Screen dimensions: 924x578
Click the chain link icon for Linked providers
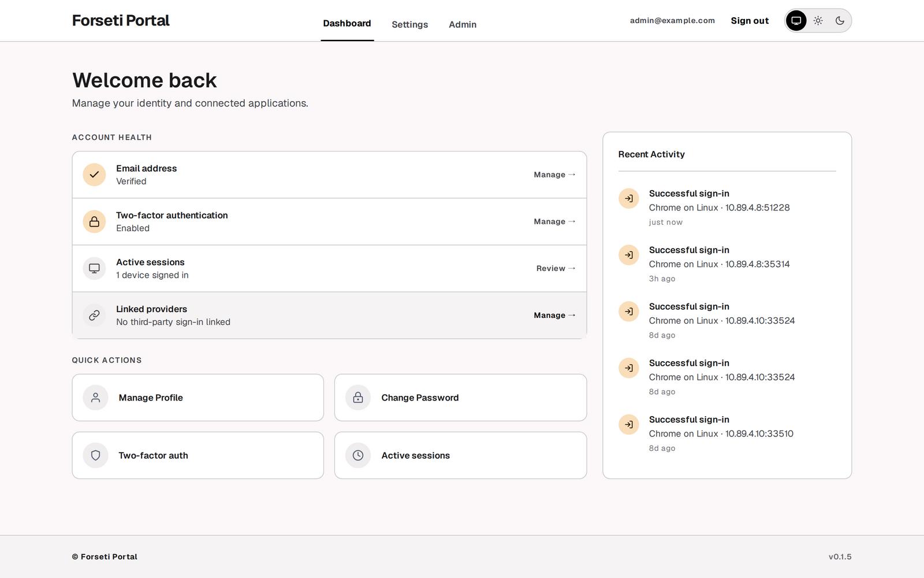point(94,315)
